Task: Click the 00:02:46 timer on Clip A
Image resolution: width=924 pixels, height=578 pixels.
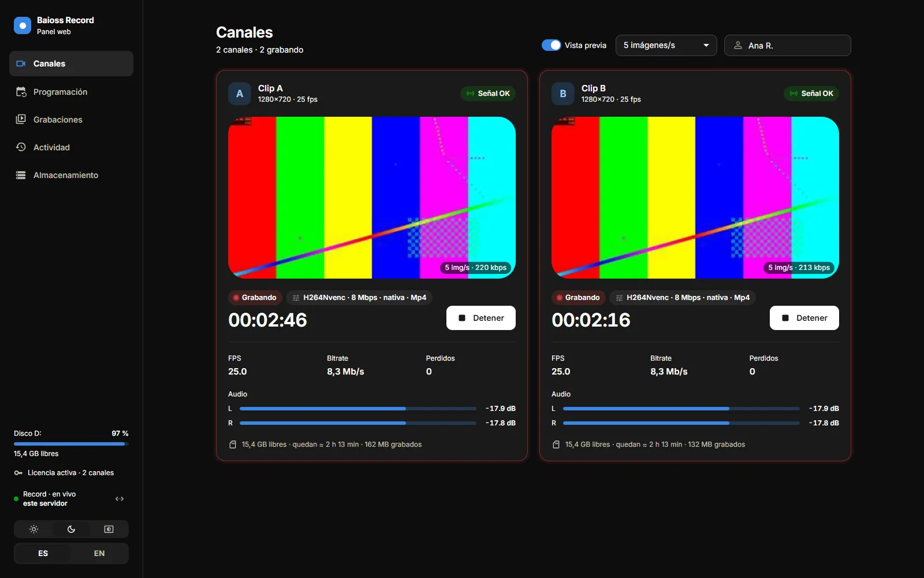Action: pos(268,320)
